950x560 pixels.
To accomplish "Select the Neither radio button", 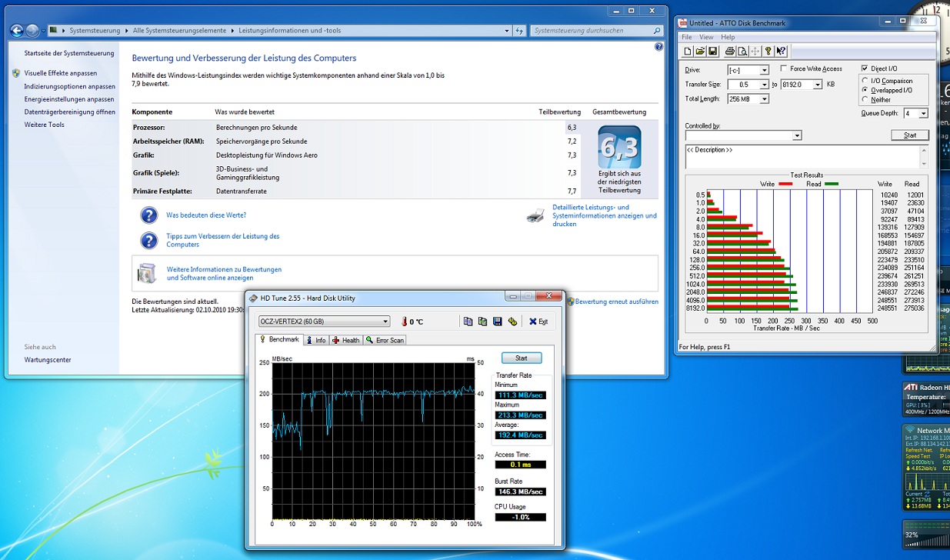I will point(865,99).
